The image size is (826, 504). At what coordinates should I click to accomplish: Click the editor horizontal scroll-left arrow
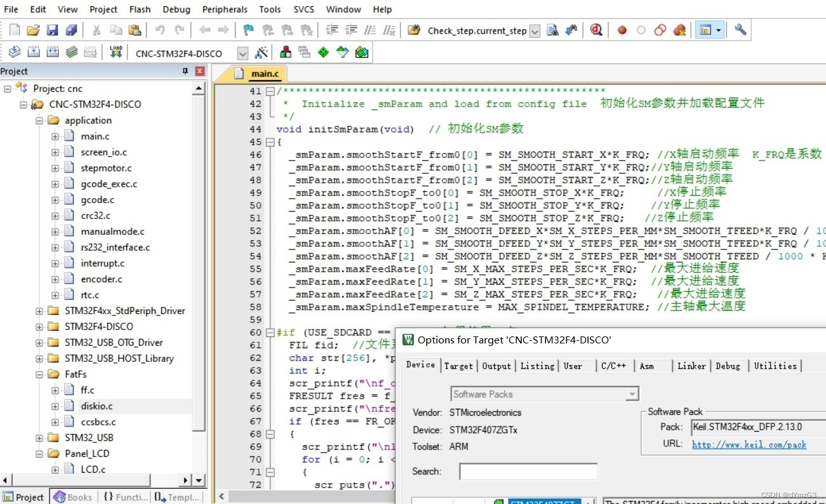tap(222, 496)
